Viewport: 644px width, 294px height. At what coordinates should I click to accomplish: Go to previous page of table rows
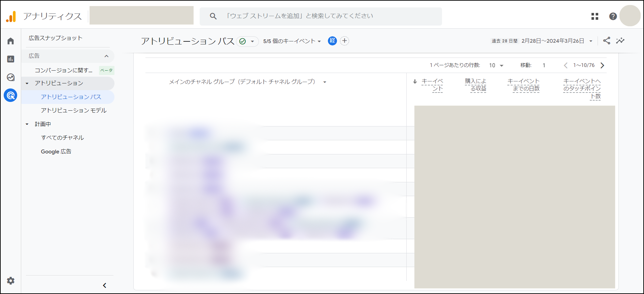pyautogui.click(x=566, y=65)
